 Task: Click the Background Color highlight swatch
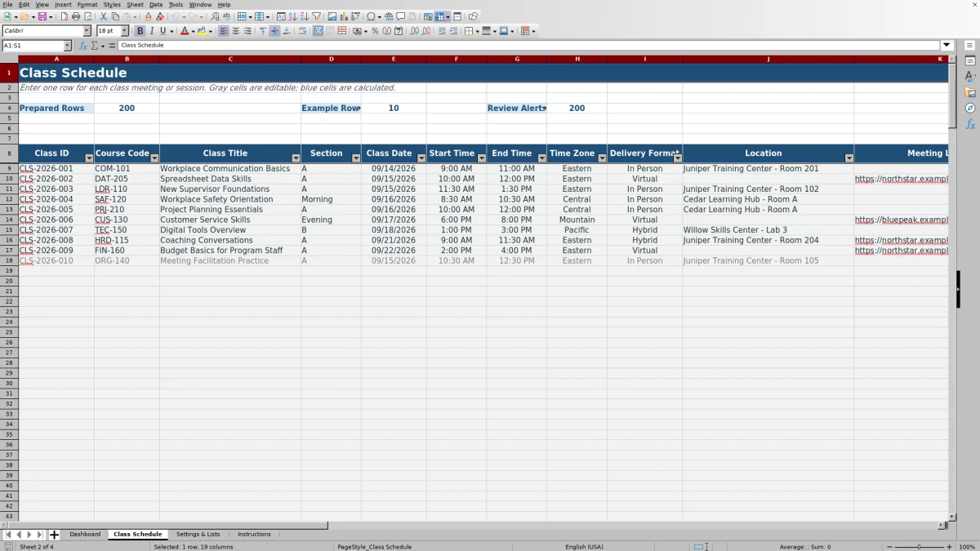201,31
